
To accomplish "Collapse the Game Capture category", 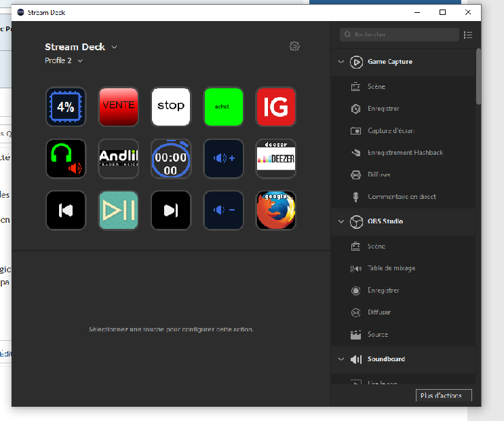I will (341, 62).
